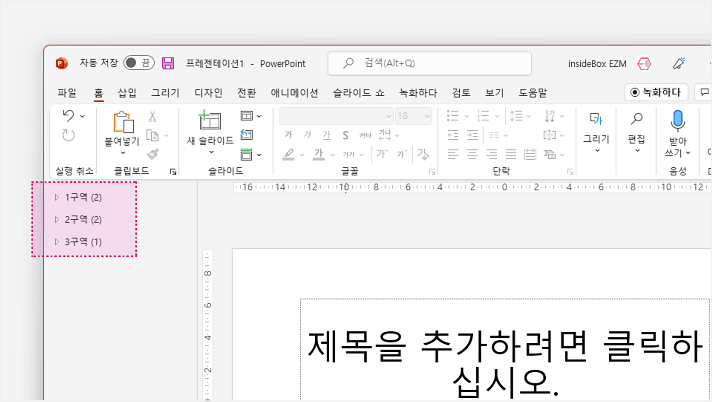Expand the 1구역 (2) section
Screen dimensions: 712x402
coord(57,197)
